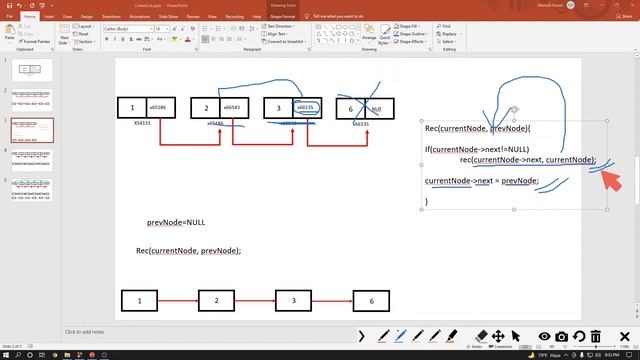Select the Eraser tool on annotation toolbar
The height and width of the screenshot is (360, 640).
point(481,336)
